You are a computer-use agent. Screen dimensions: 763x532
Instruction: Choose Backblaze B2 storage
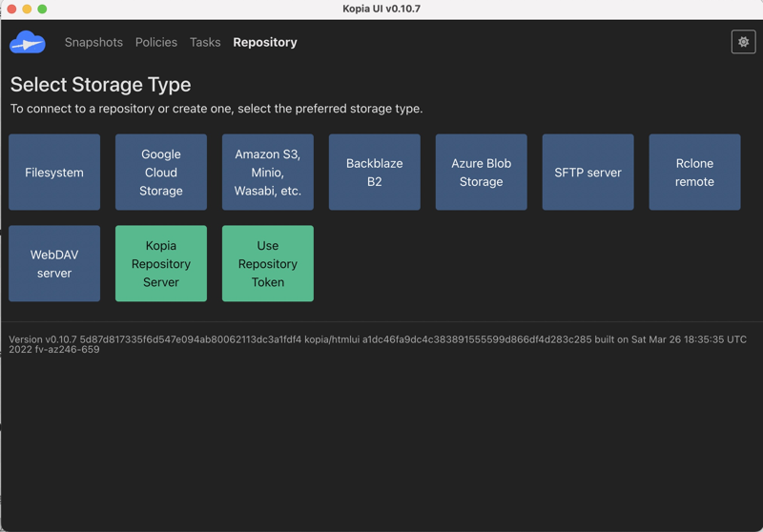[x=375, y=173]
